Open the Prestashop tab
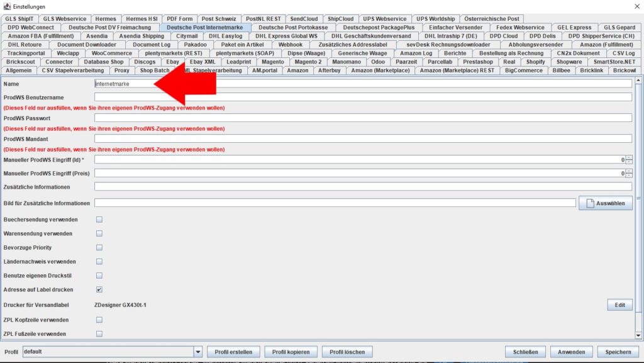This screenshot has width=644, height=363. (478, 62)
